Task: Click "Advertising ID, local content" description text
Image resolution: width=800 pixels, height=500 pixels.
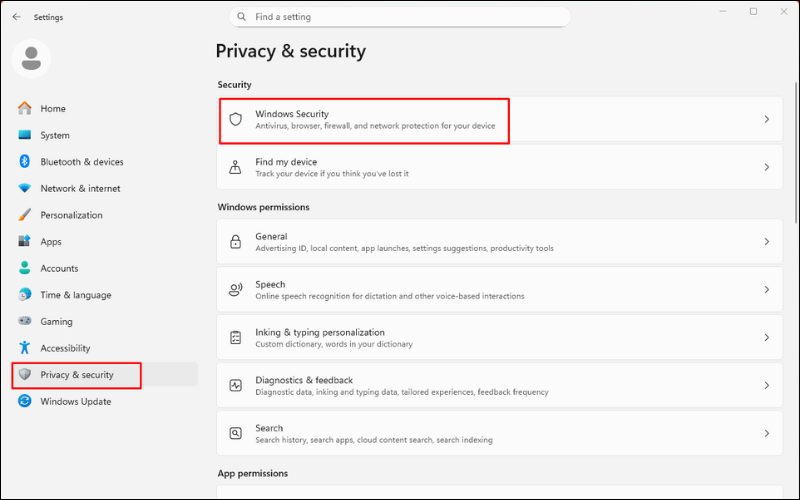Action: [404, 248]
